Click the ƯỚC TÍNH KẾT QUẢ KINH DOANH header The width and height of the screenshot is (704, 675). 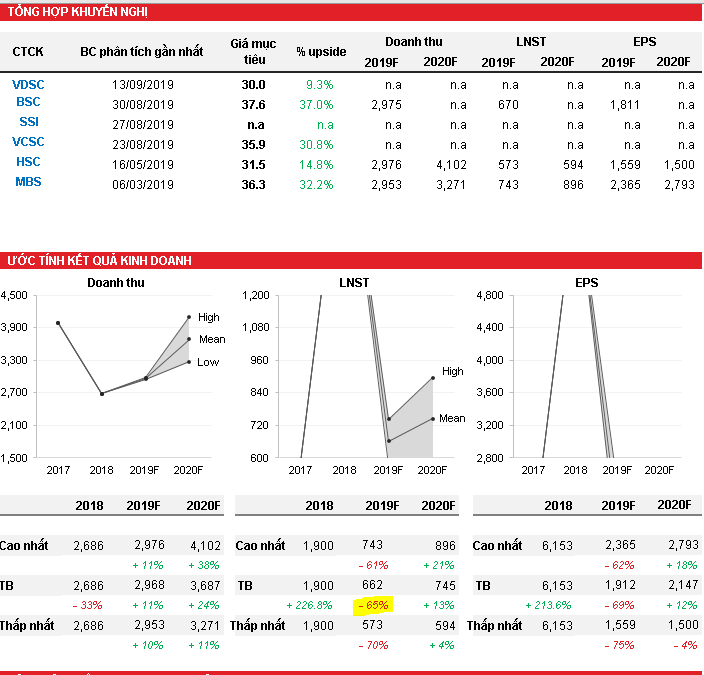pos(100,261)
